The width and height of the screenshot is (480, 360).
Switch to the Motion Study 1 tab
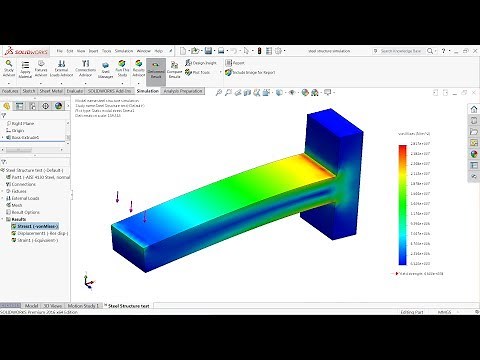(x=83, y=306)
